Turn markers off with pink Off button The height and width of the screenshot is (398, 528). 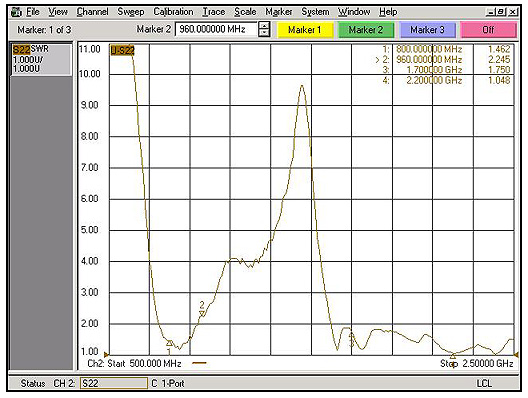point(488,30)
